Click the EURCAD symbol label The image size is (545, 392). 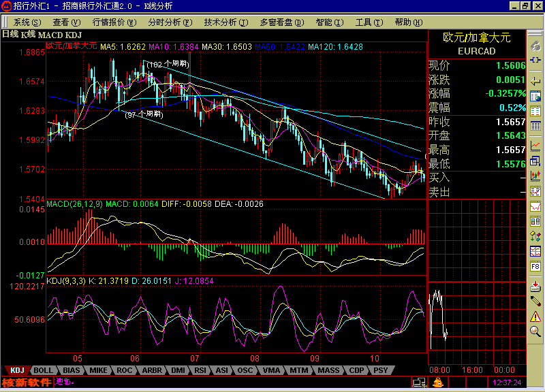pos(476,52)
